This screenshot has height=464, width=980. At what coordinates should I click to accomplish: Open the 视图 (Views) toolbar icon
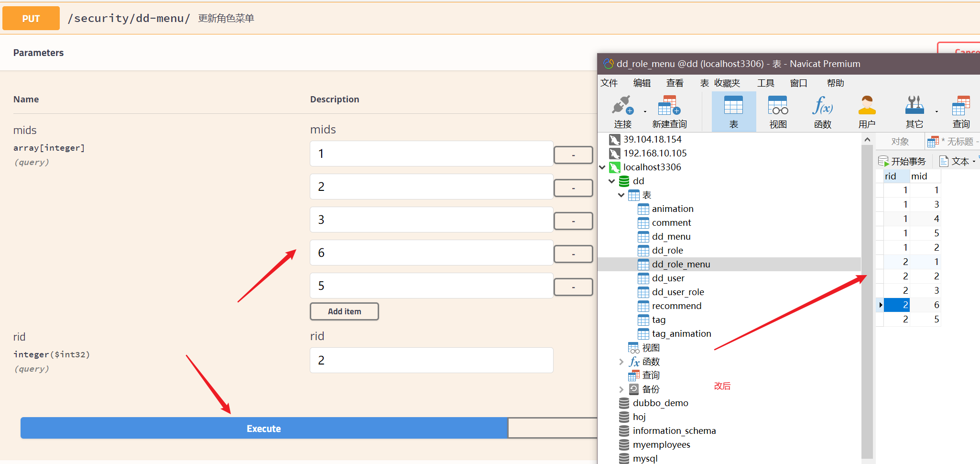[778, 110]
